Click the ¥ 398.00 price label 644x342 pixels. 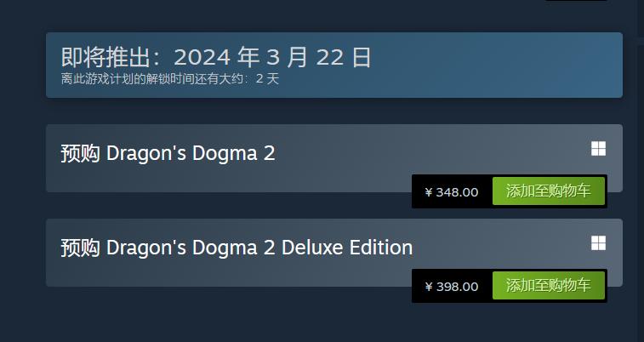452,287
